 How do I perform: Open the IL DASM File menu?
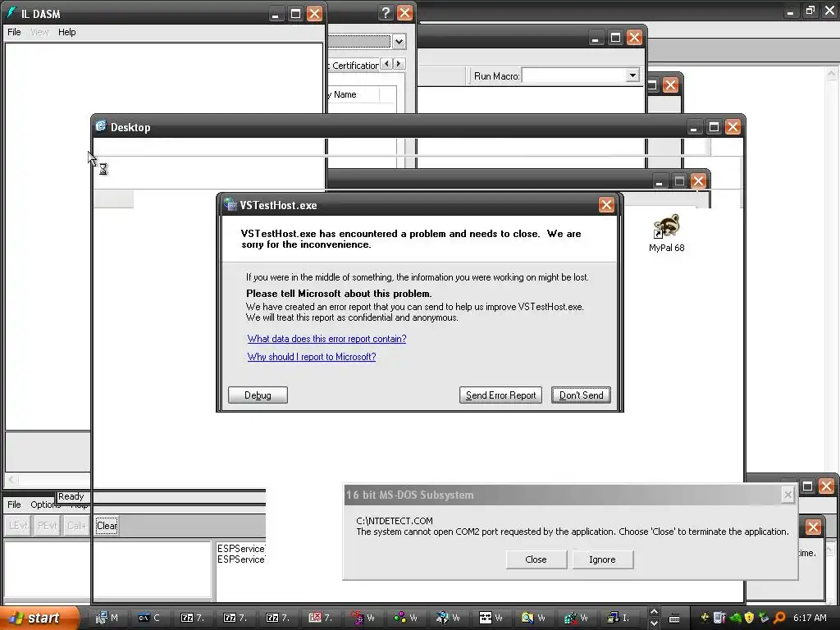tap(14, 32)
